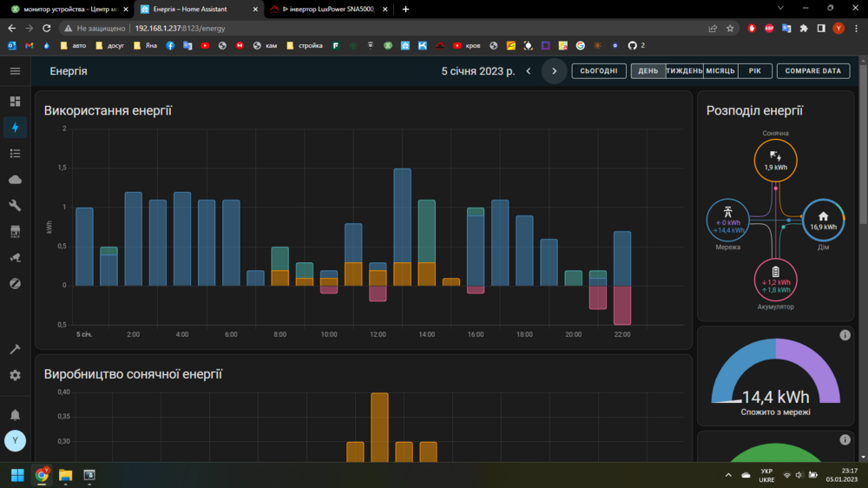
Task: Click the info icon on grid consumption gauge
Action: pos(845,335)
